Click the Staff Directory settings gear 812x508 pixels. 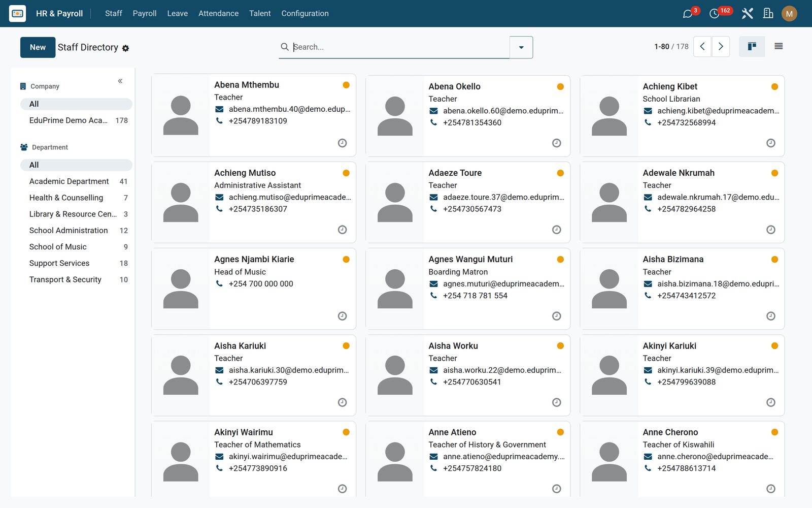pos(125,48)
